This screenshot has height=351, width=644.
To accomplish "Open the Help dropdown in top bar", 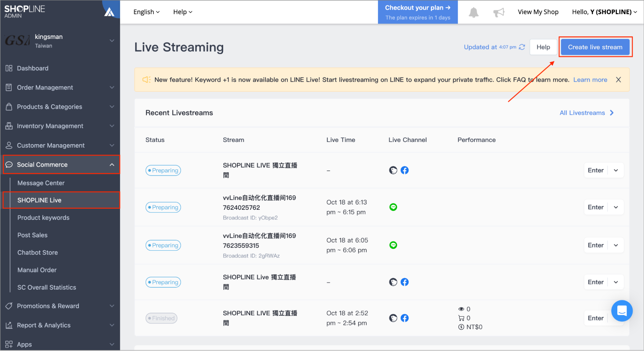I will [183, 12].
